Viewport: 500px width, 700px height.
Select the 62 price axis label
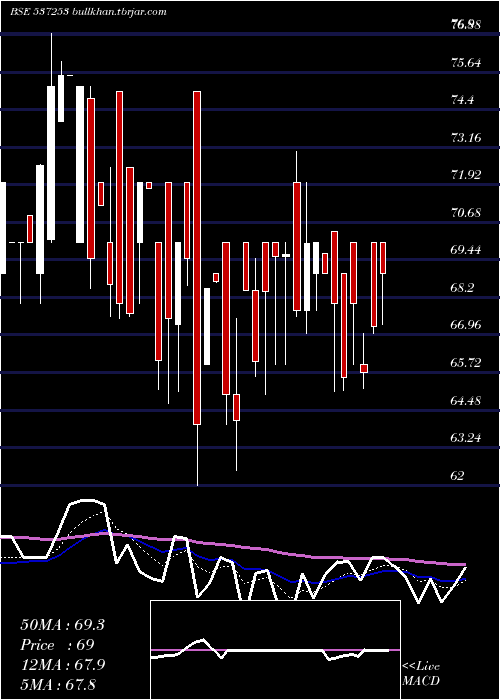point(458,475)
